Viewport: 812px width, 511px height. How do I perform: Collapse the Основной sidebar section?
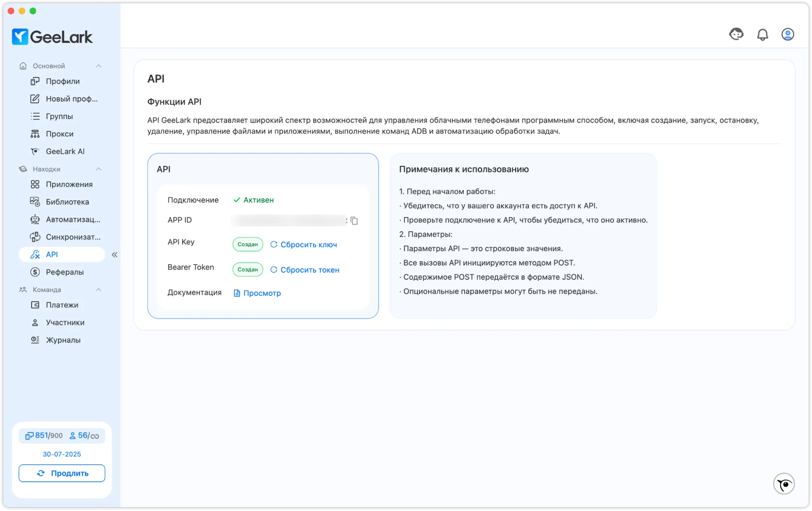(98, 66)
